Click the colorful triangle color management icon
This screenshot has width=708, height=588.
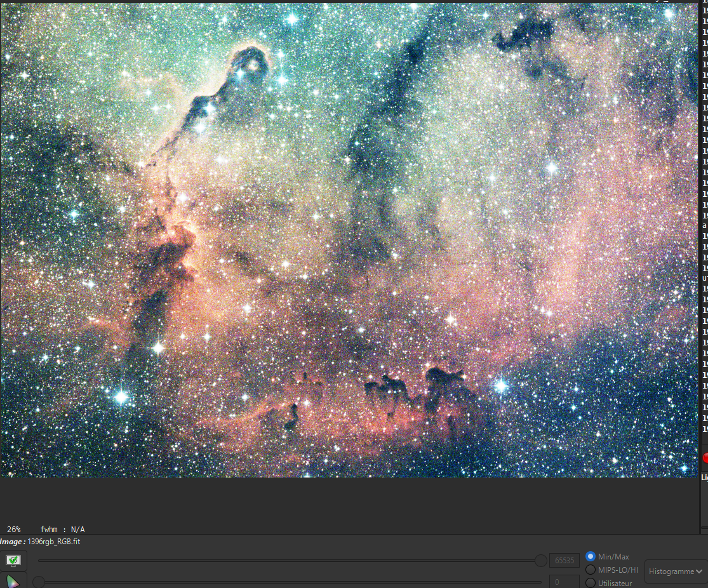click(x=13, y=581)
